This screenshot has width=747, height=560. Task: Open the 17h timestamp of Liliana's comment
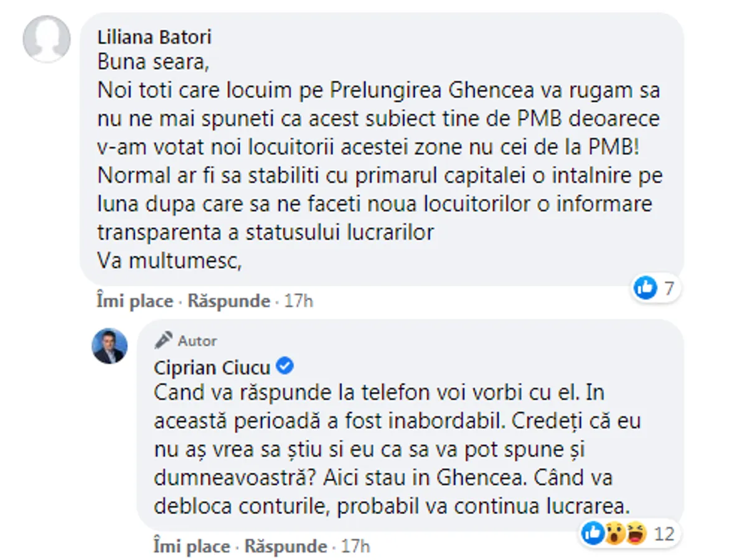tap(298, 302)
